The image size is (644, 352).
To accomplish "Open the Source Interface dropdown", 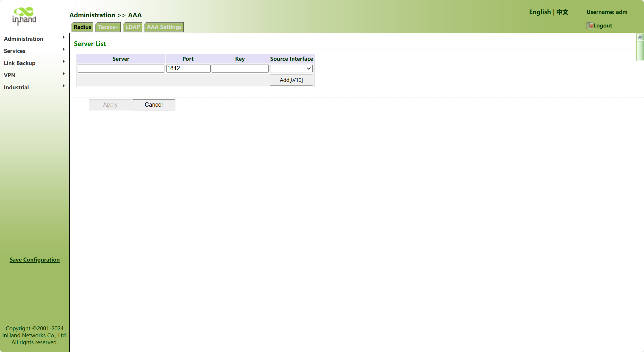I will tap(292, 68).
